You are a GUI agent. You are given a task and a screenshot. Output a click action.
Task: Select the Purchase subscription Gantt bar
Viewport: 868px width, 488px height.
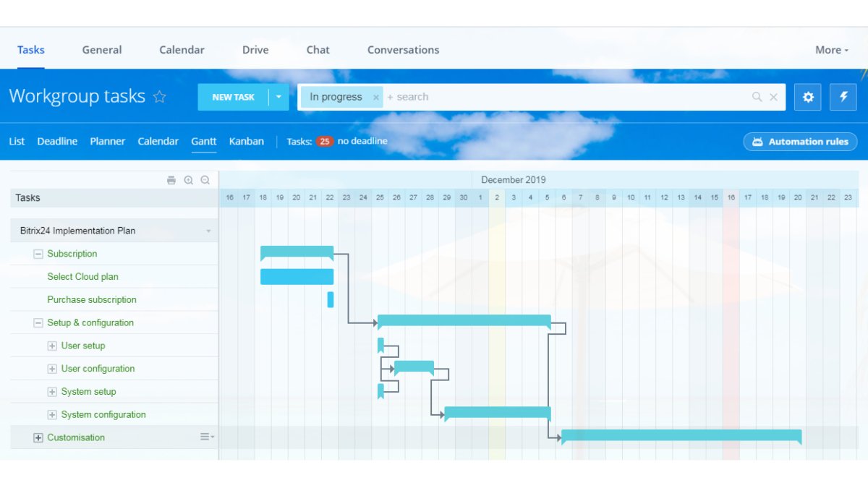point(331,299)
